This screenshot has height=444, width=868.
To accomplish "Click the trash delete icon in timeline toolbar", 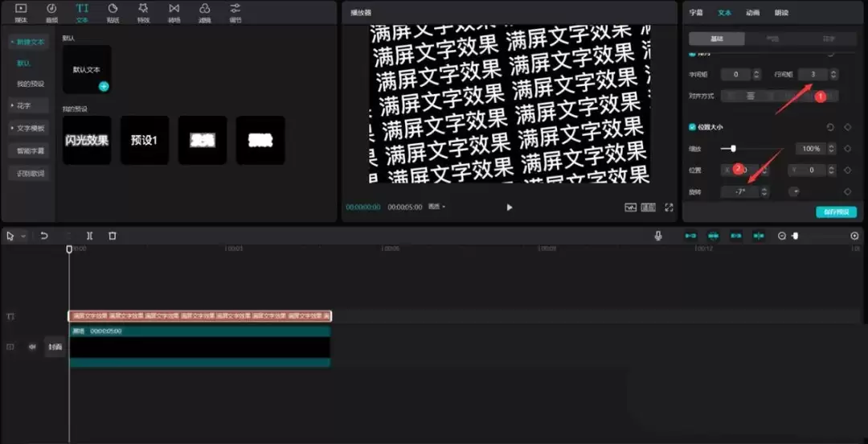I will point(113,236).
